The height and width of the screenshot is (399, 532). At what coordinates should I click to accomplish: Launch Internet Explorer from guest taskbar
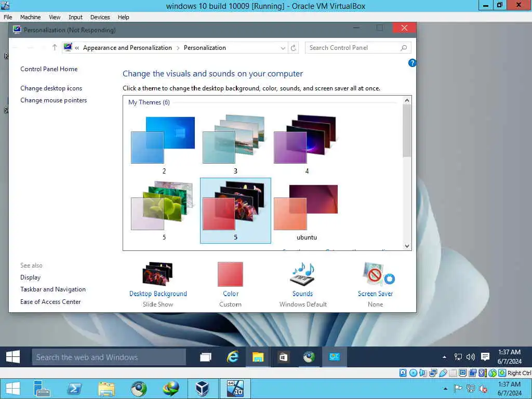tap(232, 357)
